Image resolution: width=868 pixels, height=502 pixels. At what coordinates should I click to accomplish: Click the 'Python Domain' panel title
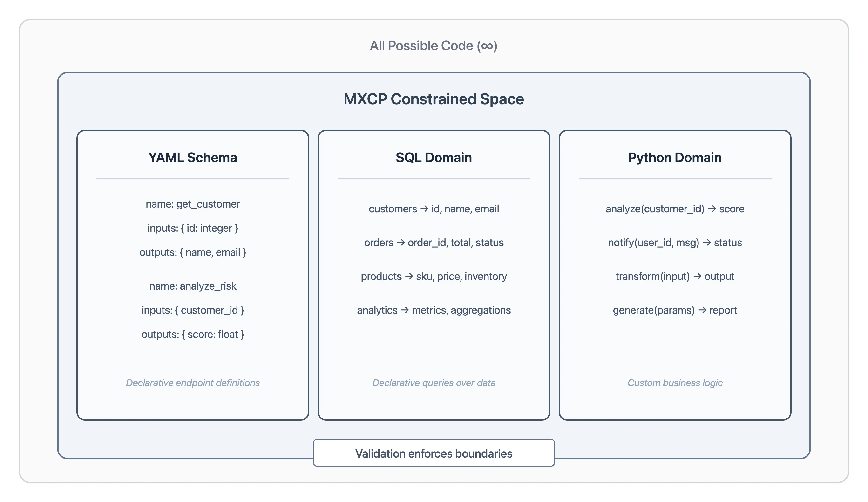click(675, 158)
